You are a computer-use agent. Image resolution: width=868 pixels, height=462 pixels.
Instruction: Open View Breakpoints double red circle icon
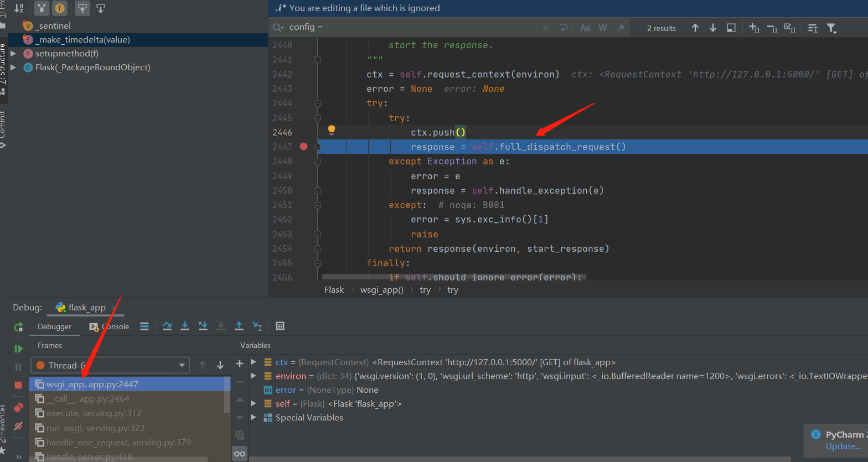(18, 408)
